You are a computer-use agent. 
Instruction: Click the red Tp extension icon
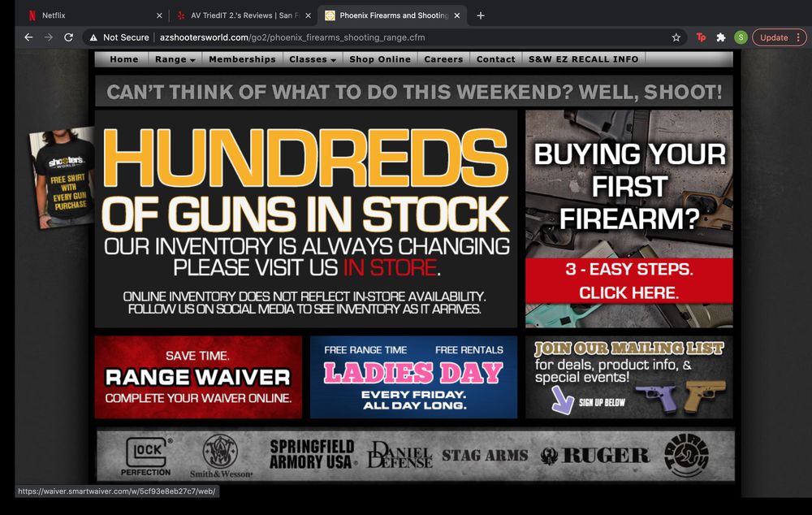pos(701,37)
